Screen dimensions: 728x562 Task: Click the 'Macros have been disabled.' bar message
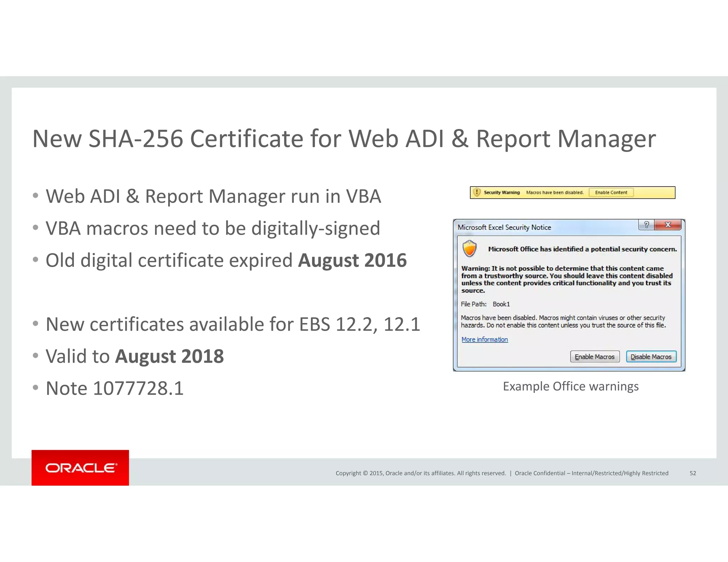coord(555,193)
